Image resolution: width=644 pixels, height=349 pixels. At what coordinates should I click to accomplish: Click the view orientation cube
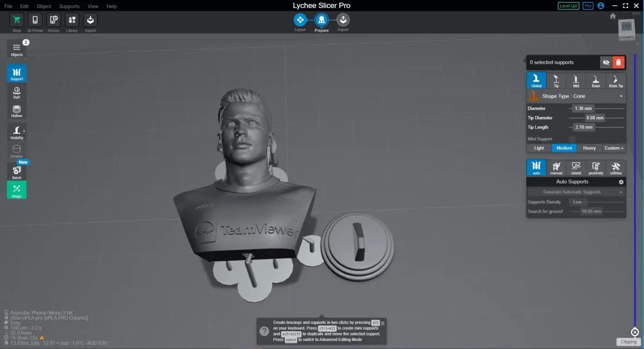click(x=626, y=29)
